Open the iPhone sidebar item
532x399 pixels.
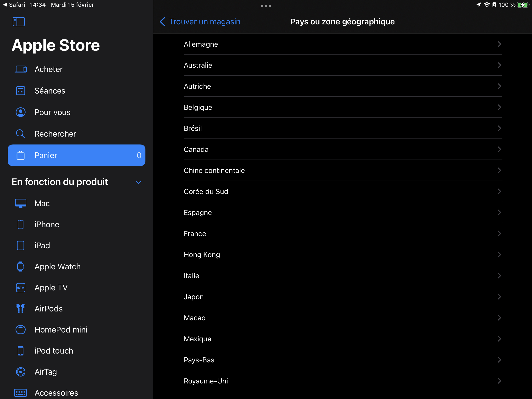[x=47, y=224]
